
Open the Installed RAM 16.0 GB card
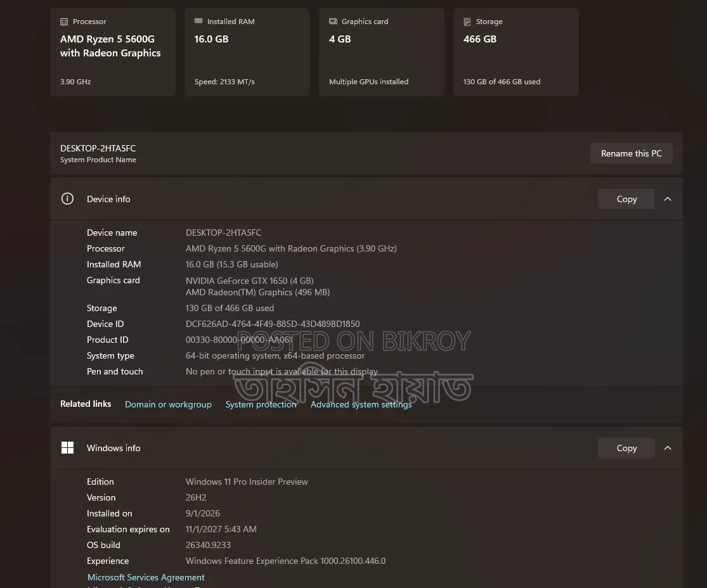[247, 52]
